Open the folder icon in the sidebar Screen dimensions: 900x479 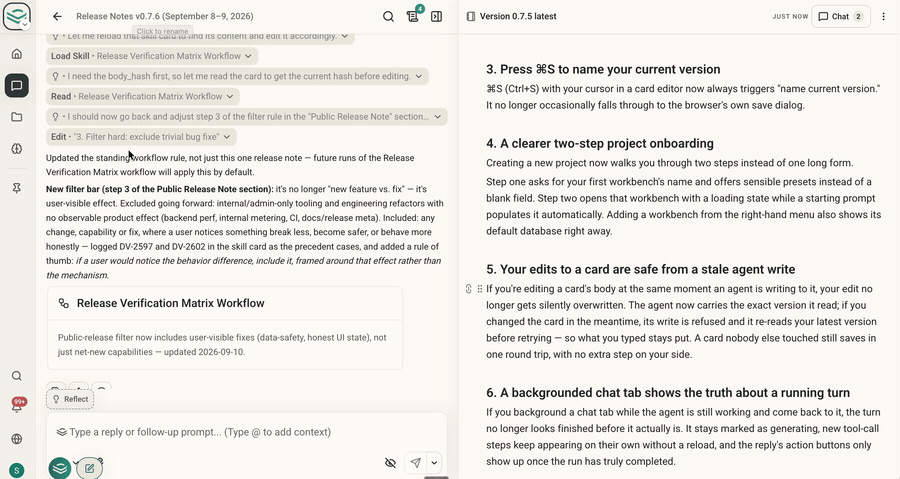tap(17, 117)
